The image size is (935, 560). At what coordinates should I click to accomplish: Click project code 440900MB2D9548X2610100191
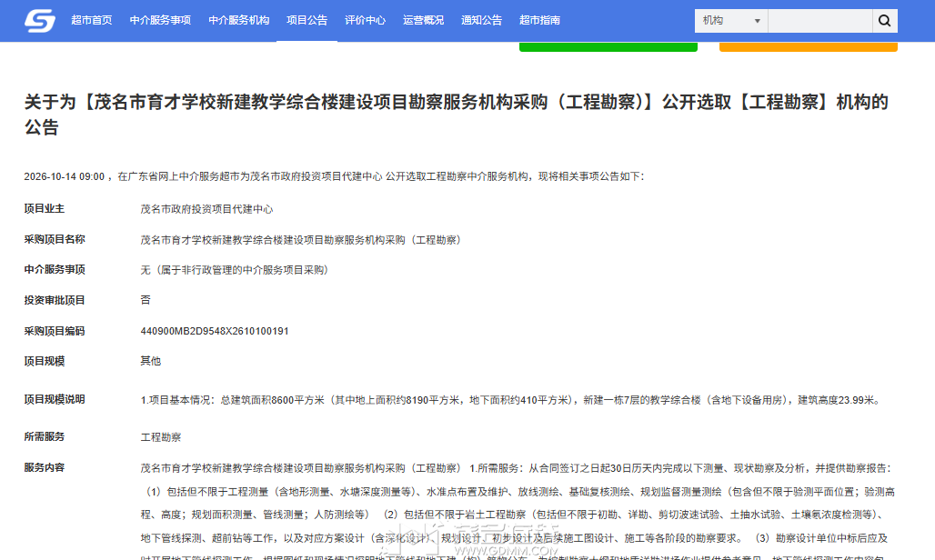coord(215,331)
